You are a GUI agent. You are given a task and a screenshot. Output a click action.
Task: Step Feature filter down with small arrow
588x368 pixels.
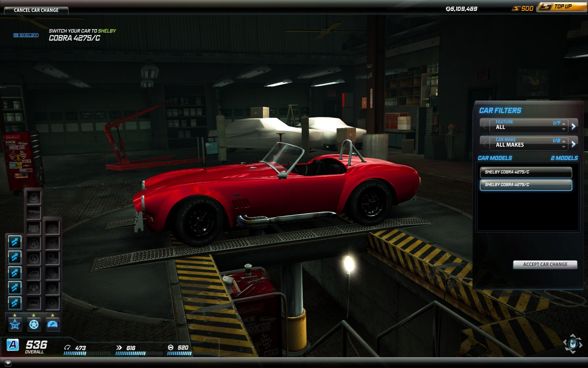[563, 129]
